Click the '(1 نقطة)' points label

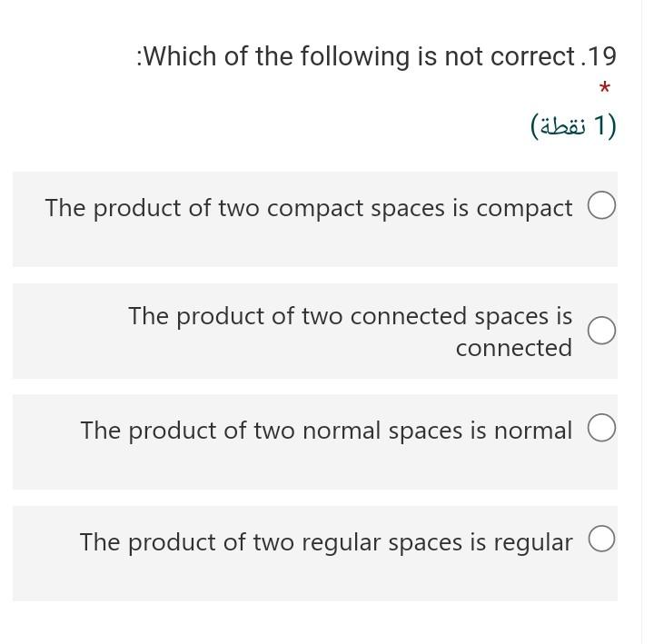(573, 126)
